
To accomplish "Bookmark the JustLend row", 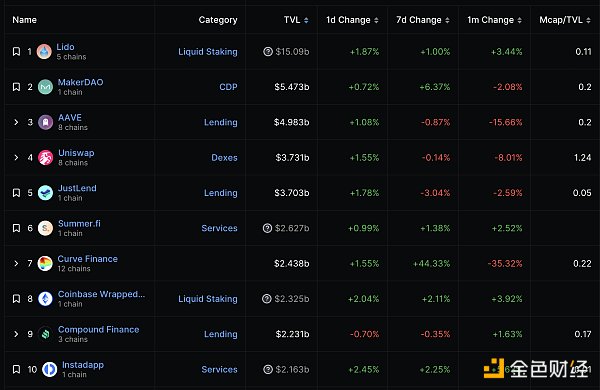I will click(x=16, y=193).
